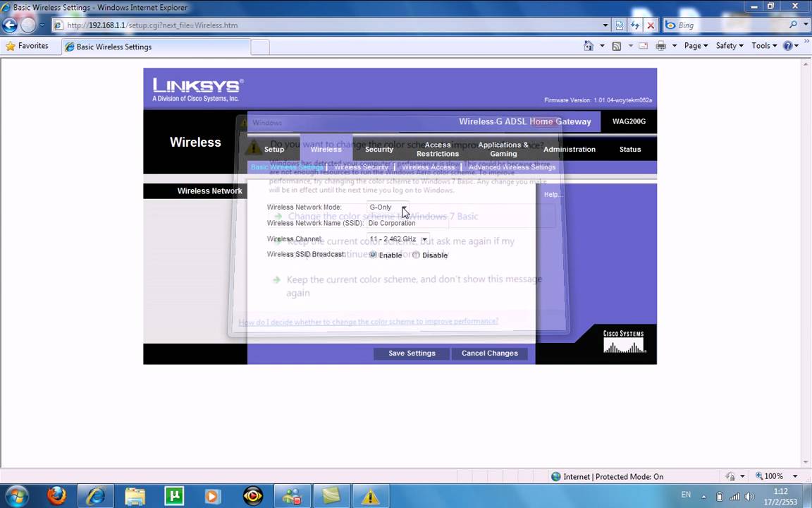Screen dimensions: 812x508
Task: Open the Applications & Gaming tab
Action: pos(503,150)
